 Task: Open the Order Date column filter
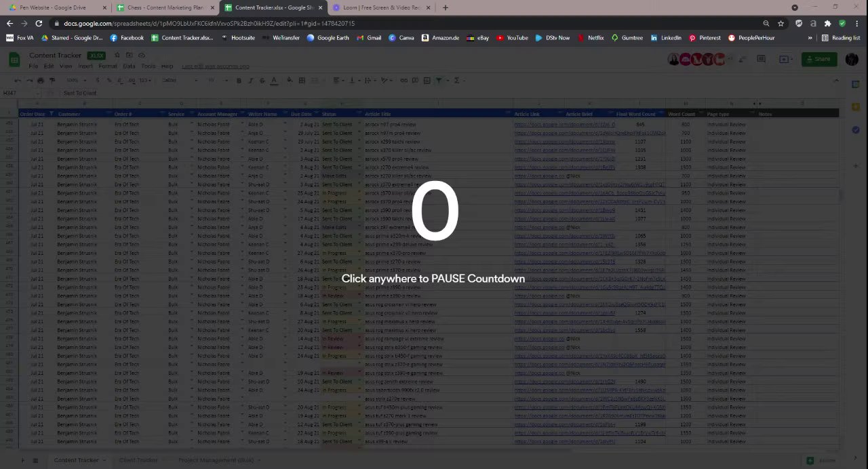[51, 114]
